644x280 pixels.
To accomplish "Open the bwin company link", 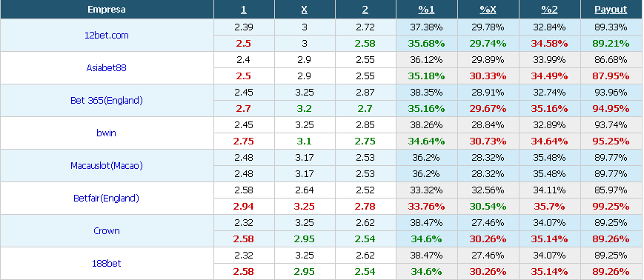I will 107,133.
